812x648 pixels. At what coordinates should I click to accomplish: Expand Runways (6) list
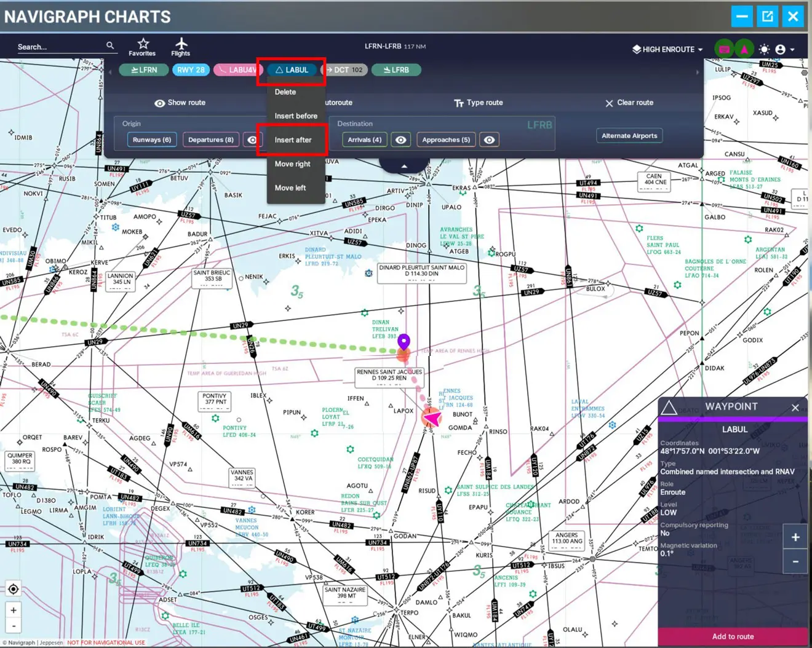pos(152,140)
